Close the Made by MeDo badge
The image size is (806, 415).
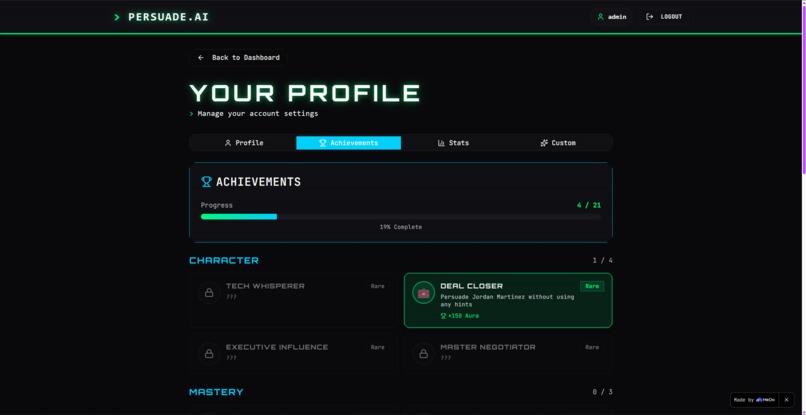[x=786, y=400]
